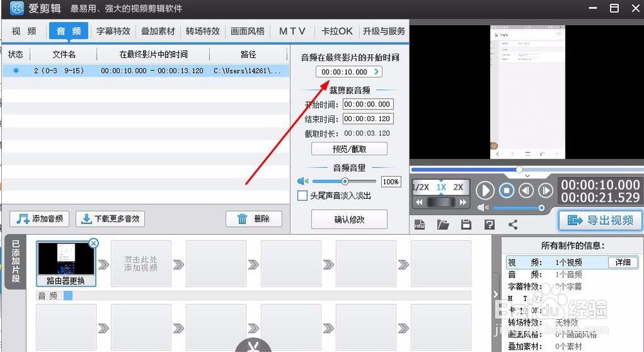644x352 pixels.
Task: Expand the side panel arrow beside the info list
Action: [496, 294]
